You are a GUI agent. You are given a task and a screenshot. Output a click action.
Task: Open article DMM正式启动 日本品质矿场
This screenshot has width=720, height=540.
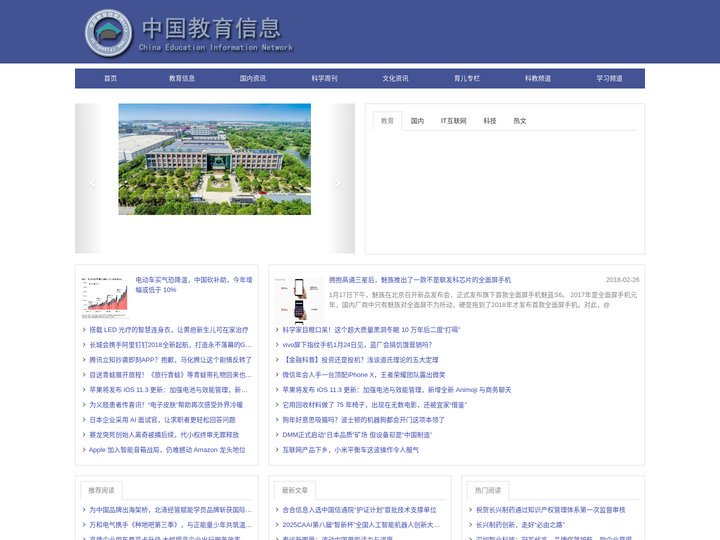(x=357, y=435)
